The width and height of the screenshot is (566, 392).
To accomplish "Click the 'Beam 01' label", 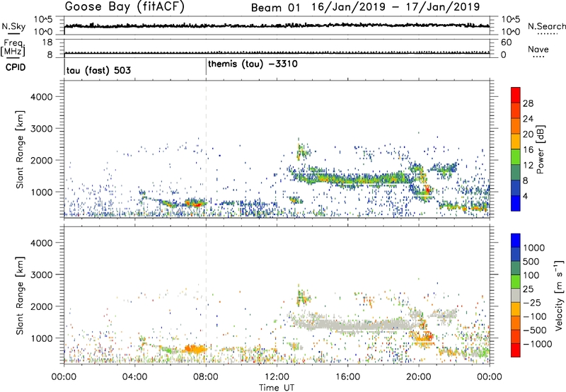I will (x=275, y=8).
